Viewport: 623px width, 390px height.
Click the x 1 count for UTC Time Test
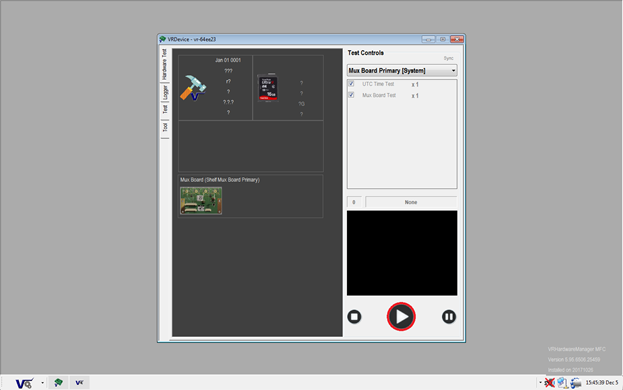pyautogui.click(x=415, y=85)
